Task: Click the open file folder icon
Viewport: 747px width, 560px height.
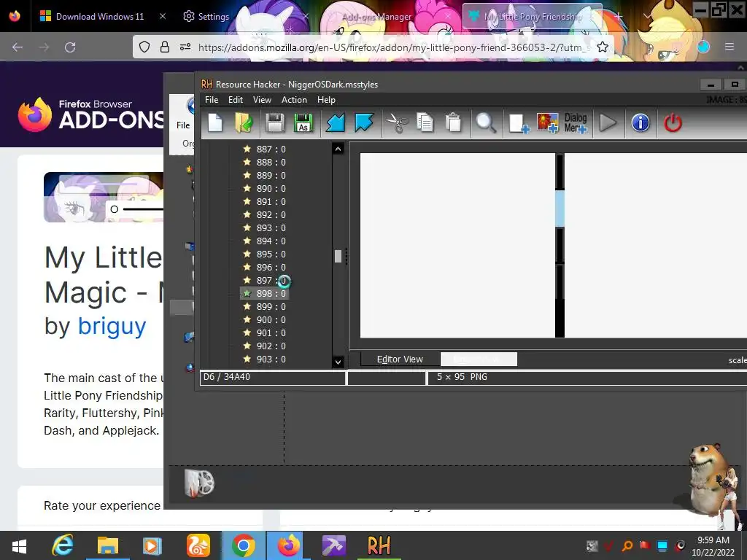Action: tap(244, 122)
